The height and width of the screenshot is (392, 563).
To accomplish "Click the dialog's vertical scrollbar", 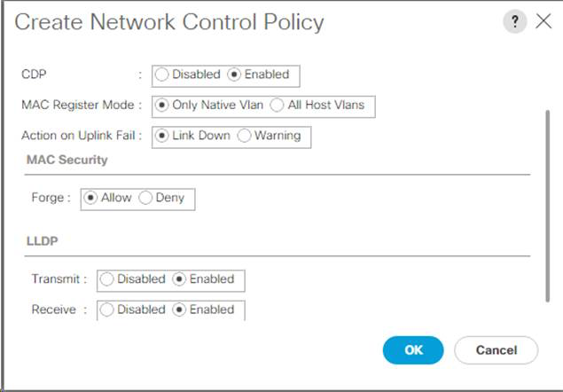I will tap(548, 204).
